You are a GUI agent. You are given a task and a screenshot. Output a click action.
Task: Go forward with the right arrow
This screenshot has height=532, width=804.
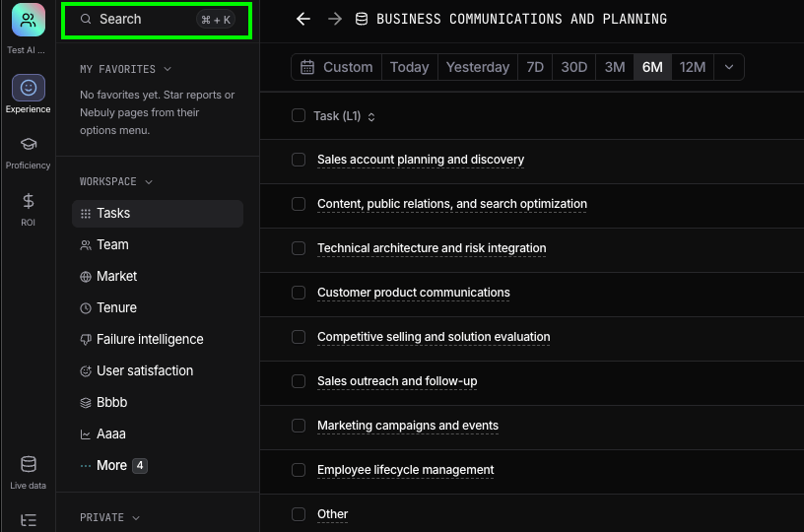click(x=334, y=20)
